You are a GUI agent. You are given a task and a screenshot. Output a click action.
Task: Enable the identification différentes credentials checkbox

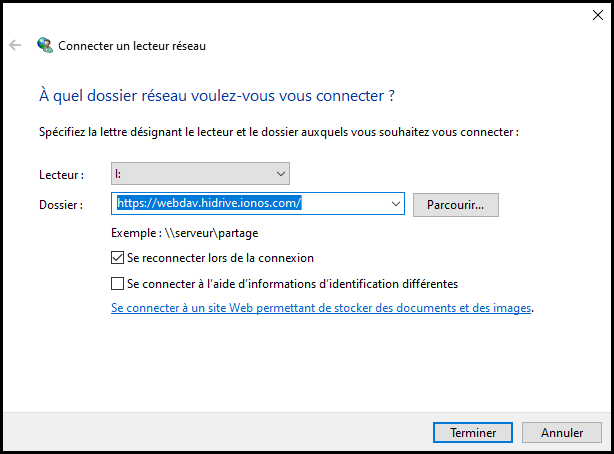point(117,284)
